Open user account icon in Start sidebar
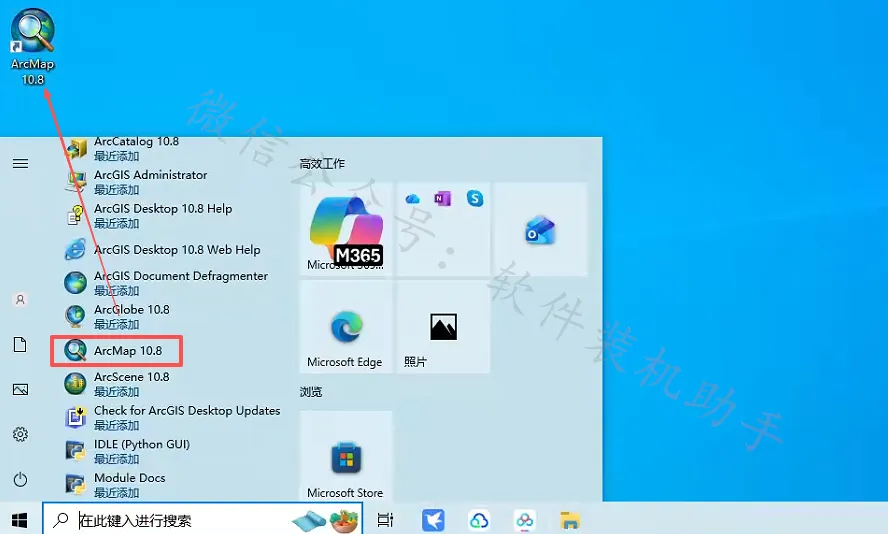Viewport: 888px width, 534px height. (20, 300)
